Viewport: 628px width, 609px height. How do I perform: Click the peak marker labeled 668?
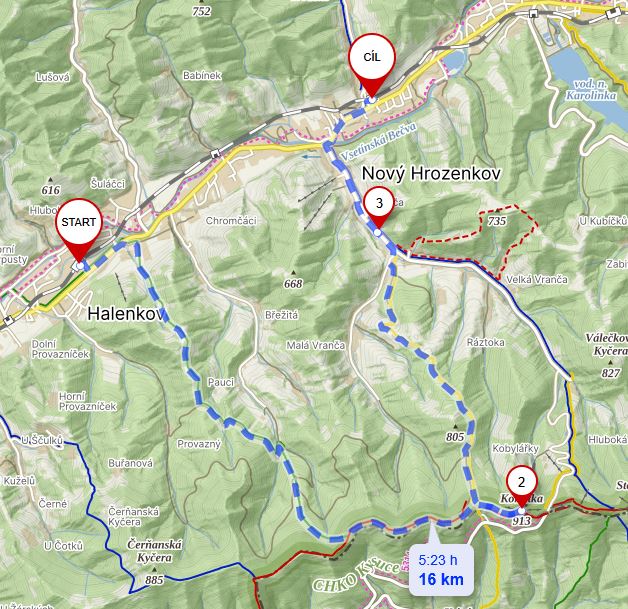coord(293,280)
